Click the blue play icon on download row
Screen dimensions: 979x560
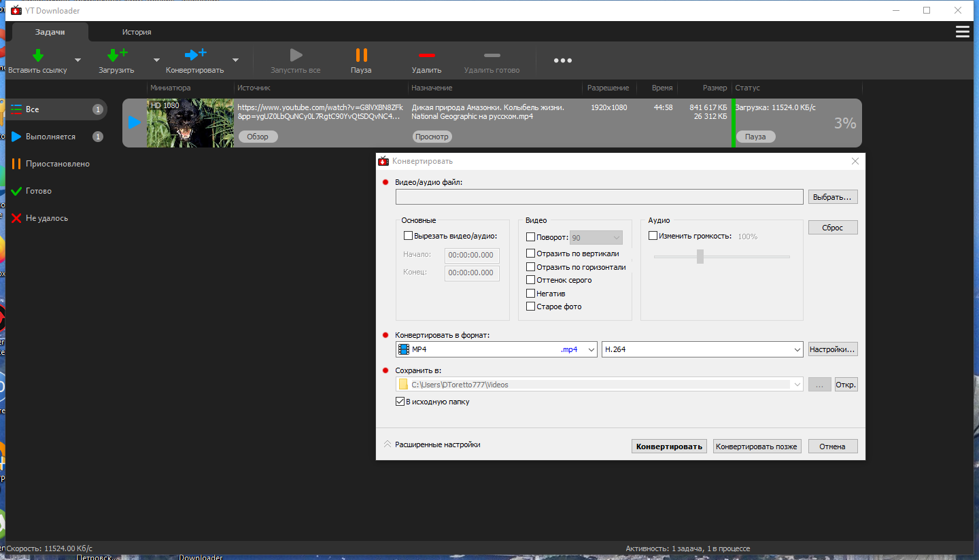tap(135, 122)
